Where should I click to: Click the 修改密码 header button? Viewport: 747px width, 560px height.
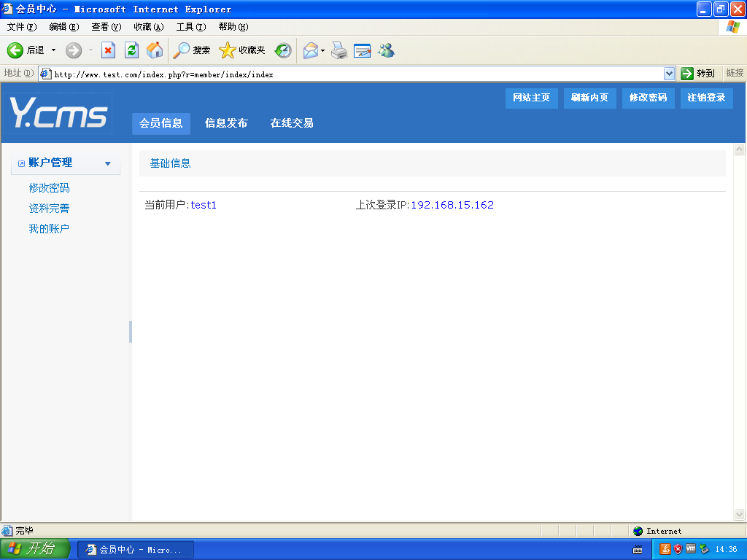648,98
